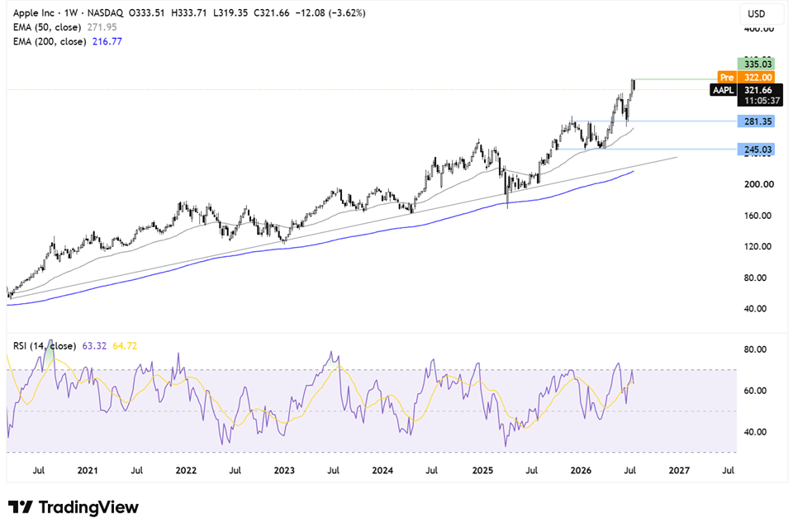Image resolution: width=812 pixels, height=532 pixels.
Task: Click the 160.00 price axis label
Action: [x=757, y=216]
